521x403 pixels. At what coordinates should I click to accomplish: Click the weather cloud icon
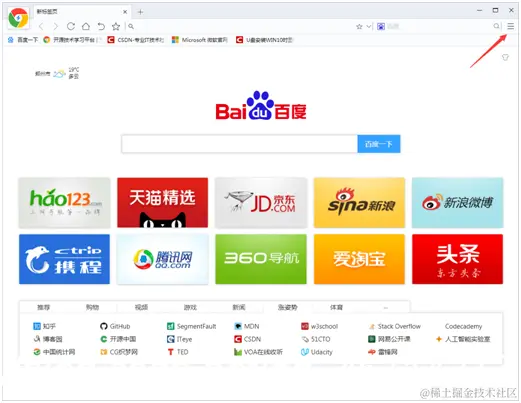coord(59,73)
